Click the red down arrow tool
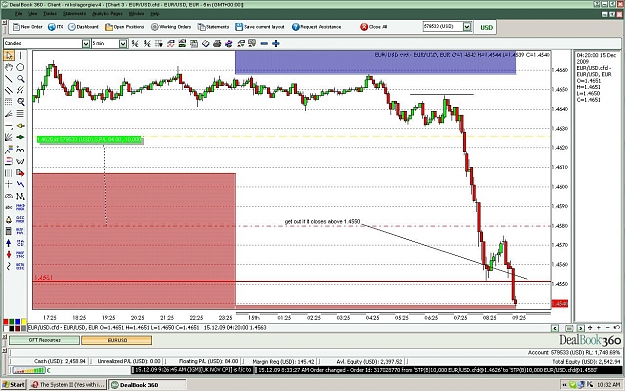Image resolution: width=625 pixels, height=391 pixels. pyautogui.click(x=9, y=254)
